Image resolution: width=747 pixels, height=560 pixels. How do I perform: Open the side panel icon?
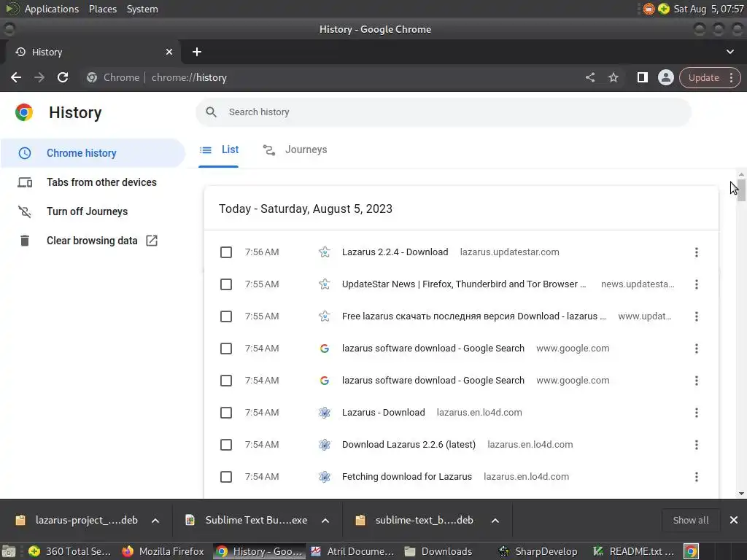[x=642, y=77]
